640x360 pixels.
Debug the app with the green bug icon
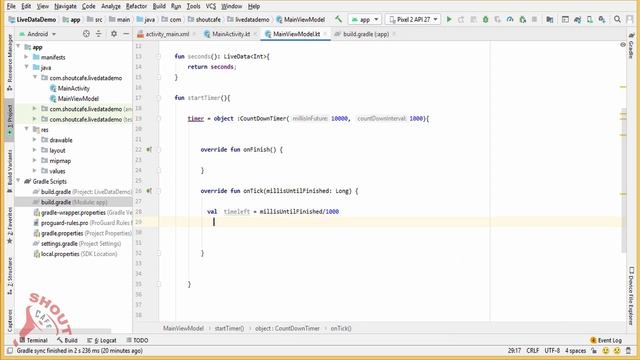pyautogui.click(x=485, y=19)
